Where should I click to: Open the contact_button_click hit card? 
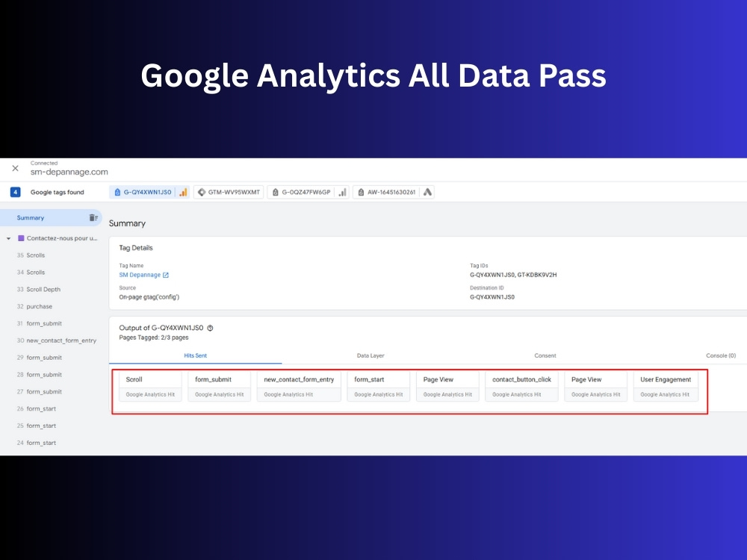click(521, 386)
